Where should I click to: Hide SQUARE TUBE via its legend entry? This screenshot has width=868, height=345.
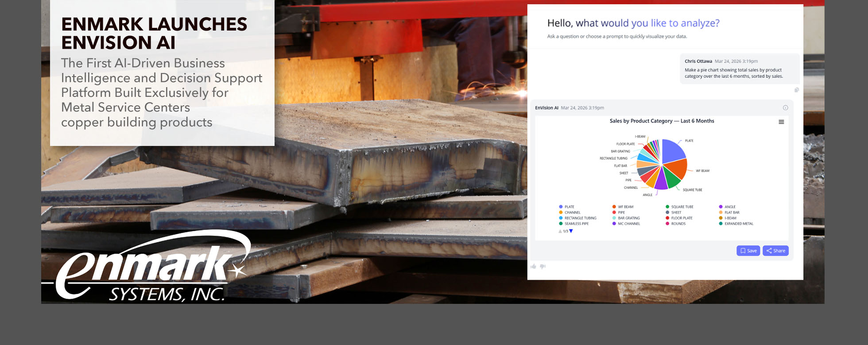pos(679,207)
